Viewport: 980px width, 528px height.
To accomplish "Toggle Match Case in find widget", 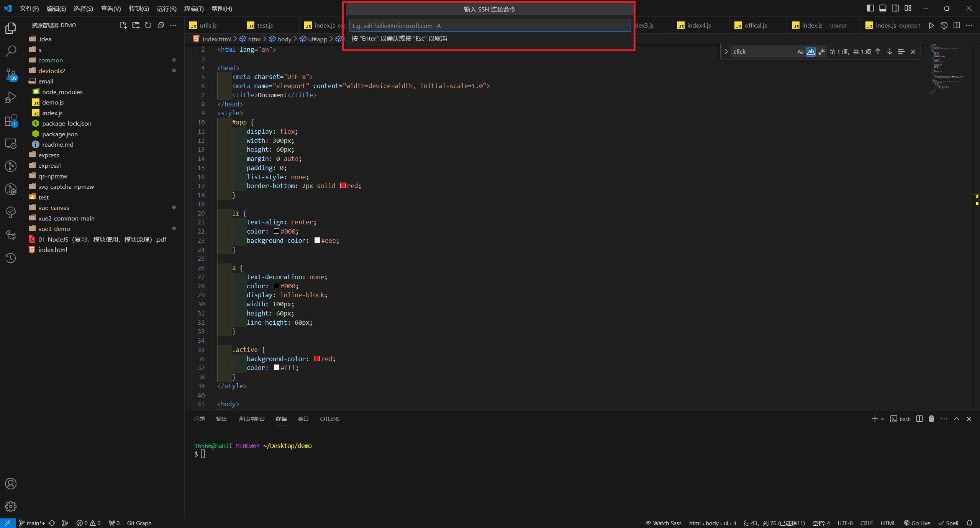I will point(800,52).
